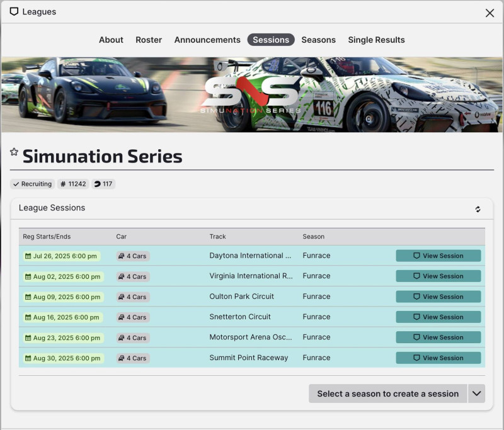504x430 pixels.
Task: Click the 4 Cars badge in Oulton Park row
Action: point(133,297)
